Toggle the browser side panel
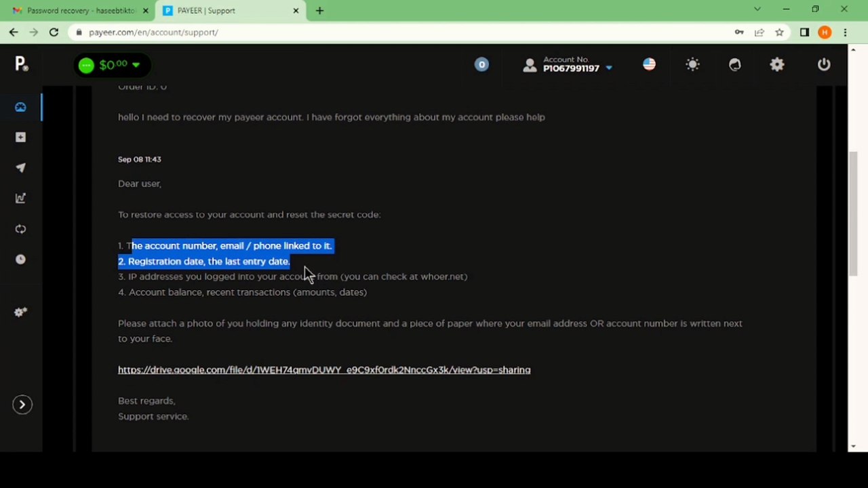868x488 pixels. tap(804, 32)
